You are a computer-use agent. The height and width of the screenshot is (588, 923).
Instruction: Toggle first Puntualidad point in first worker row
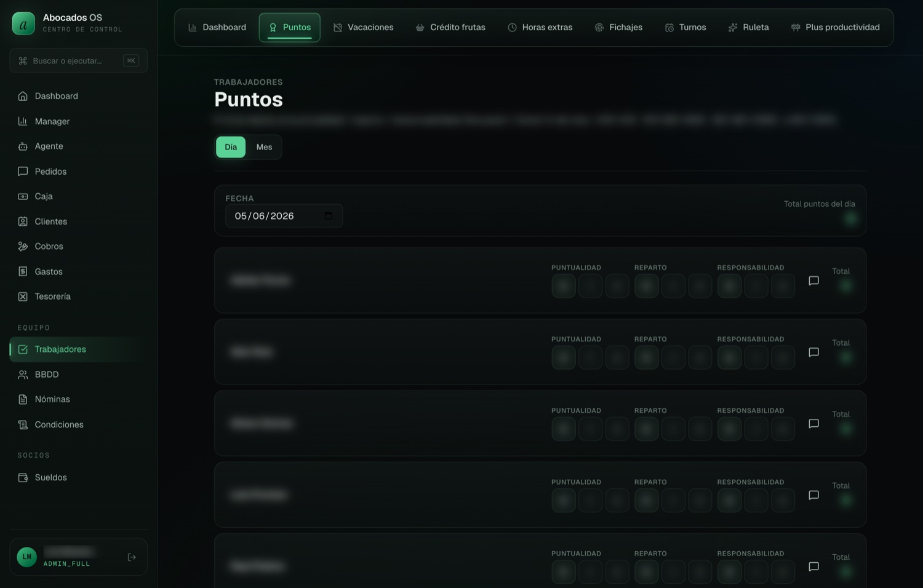(564, 286)
